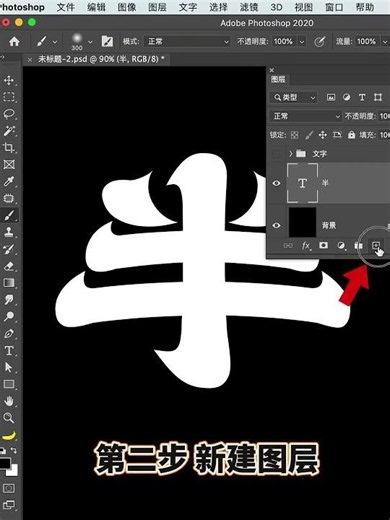Image resolution: width=390 pixels, height=520 pixels.
Task: Click the create new layer button
Action: pyautogui.click(x=376, y=246)
